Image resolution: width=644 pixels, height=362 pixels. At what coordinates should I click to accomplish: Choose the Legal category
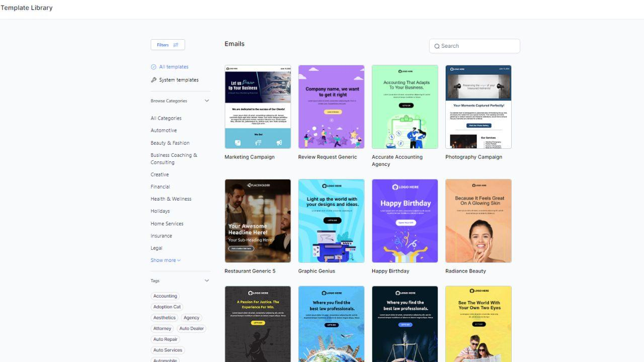coord(156,248)
